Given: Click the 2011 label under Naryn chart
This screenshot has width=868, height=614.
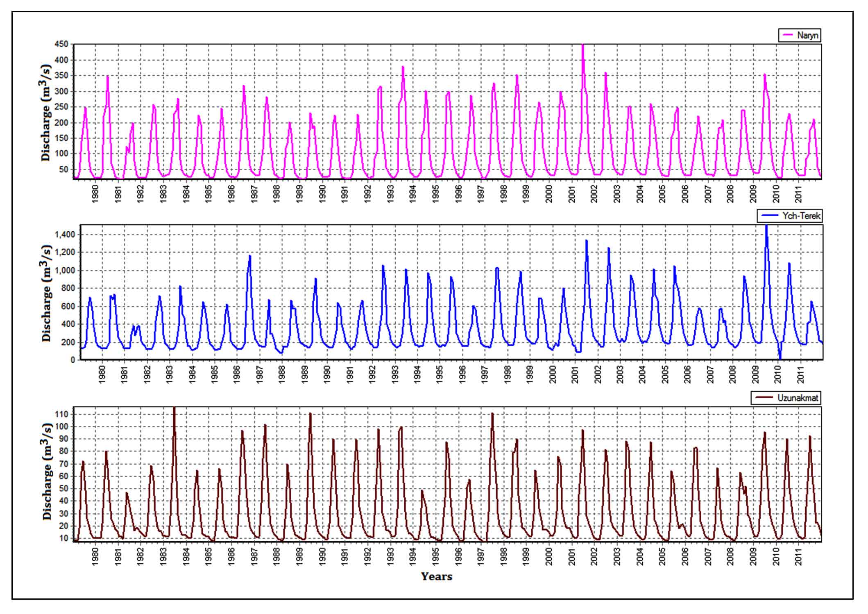Looking at the screenshot, I should (x=799, y=193).
